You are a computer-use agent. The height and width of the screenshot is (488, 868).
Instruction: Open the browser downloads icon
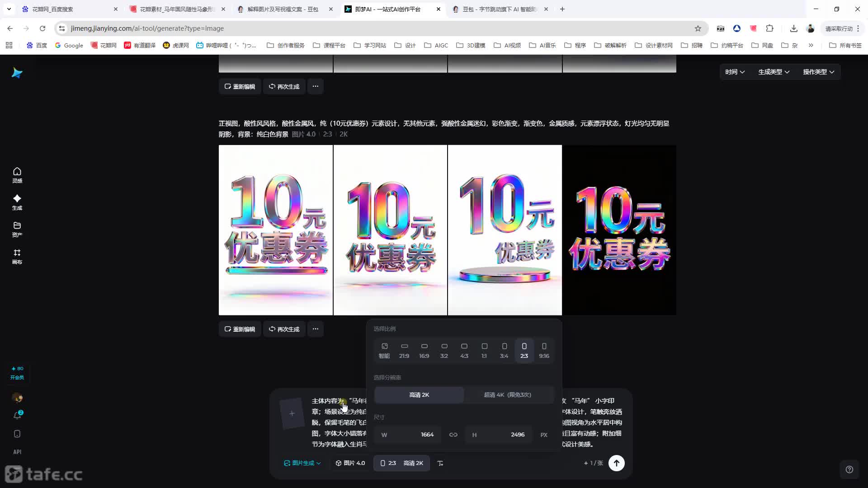(793, 28)
